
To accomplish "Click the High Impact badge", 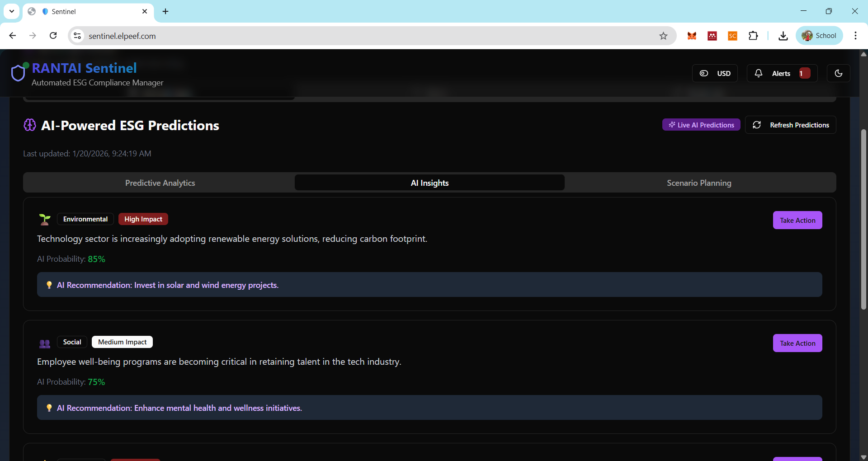I will [143, 219].
